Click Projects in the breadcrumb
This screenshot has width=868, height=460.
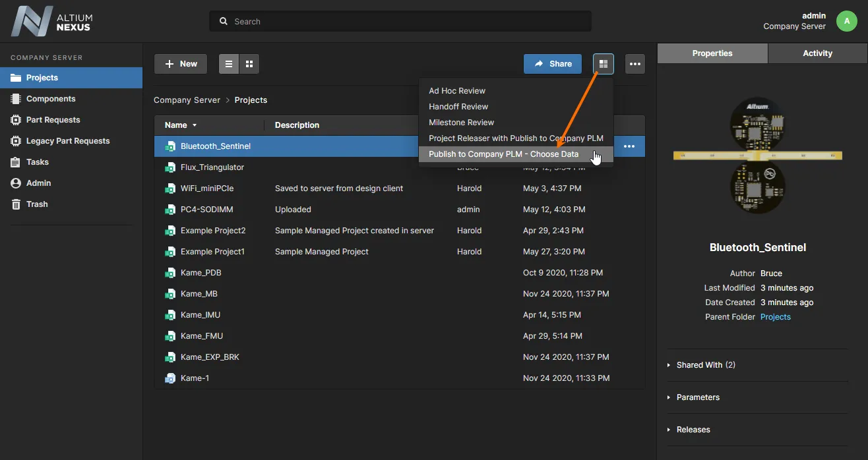tap(251, 100)
